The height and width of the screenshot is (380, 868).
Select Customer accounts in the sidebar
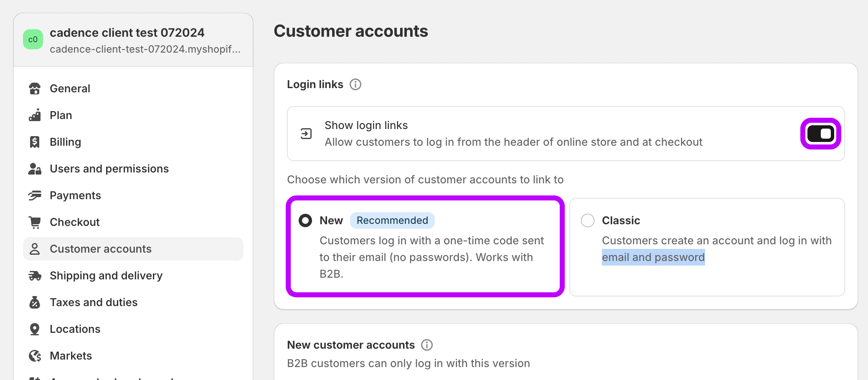coord(133,249)
